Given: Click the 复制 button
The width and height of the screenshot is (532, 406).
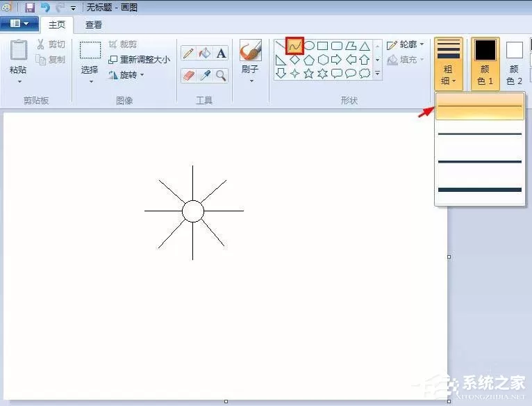Looking at the screenshot, I should 51,60.
